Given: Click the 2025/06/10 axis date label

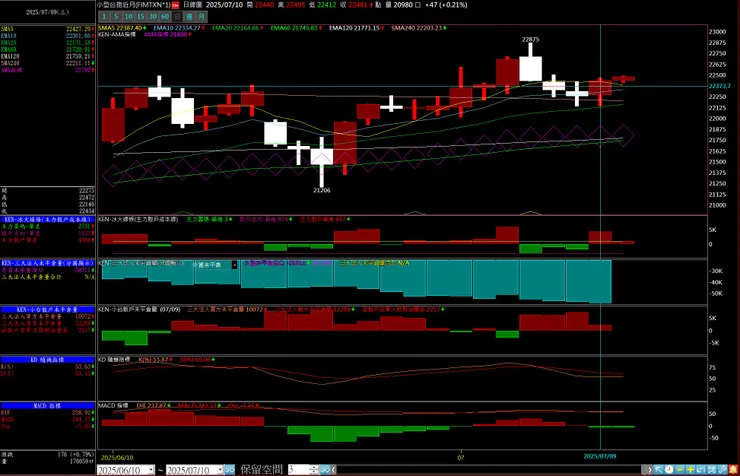Looking at the screenshot, I should 117,458.
